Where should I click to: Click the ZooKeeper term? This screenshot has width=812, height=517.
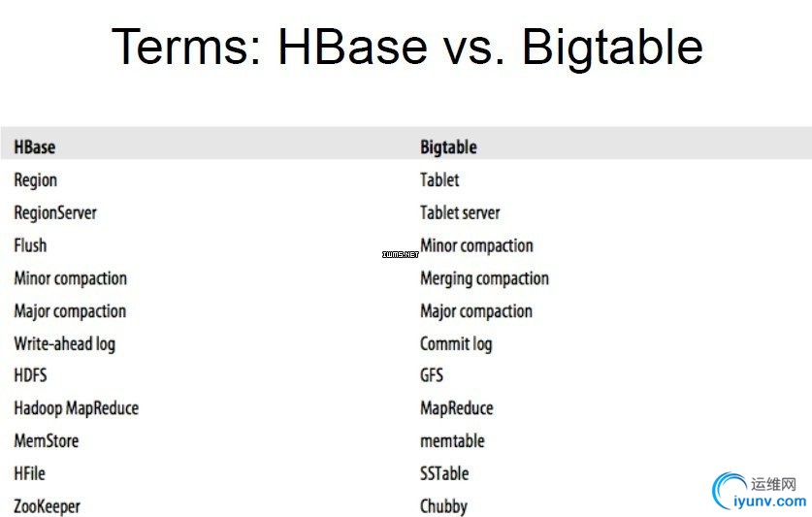48,506
